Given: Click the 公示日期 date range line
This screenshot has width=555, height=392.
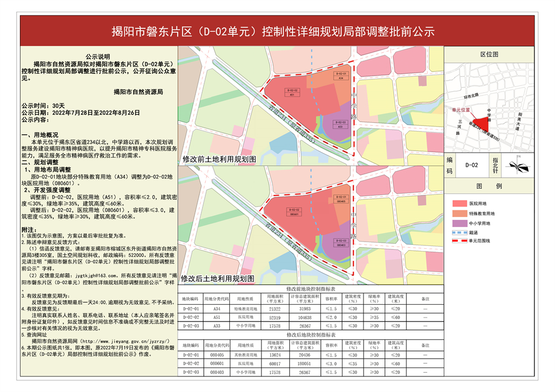Looking at the screenshot, I should pyautogui.click(x=80, y=113).
